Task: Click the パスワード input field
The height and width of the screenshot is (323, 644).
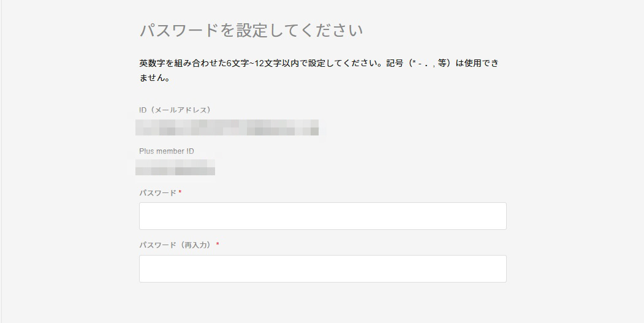Action: (322, 216)
